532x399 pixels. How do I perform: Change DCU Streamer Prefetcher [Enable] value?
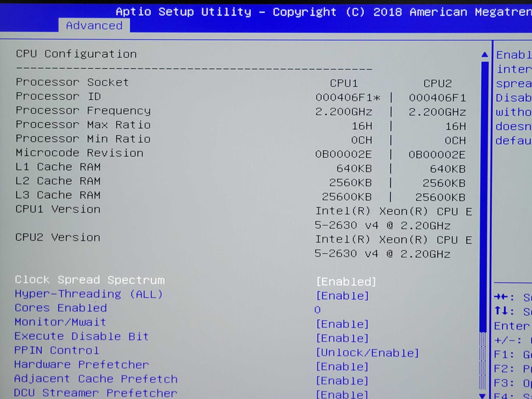tap(342, 394)
